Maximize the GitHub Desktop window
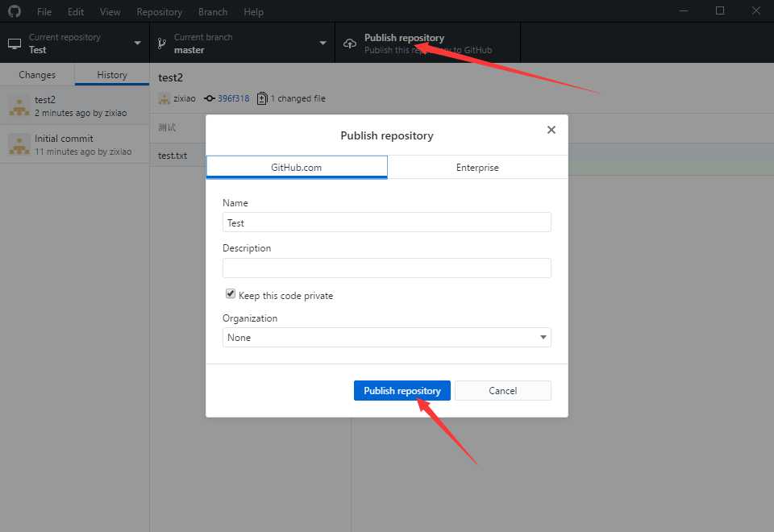This screenshot has height=532, width=774. 720,10
